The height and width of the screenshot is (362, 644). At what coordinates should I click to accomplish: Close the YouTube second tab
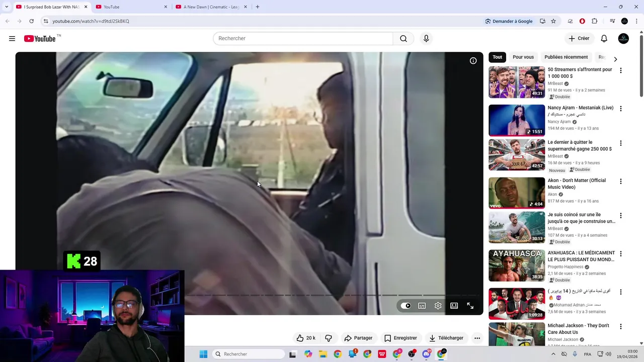[x=166, y=7]
